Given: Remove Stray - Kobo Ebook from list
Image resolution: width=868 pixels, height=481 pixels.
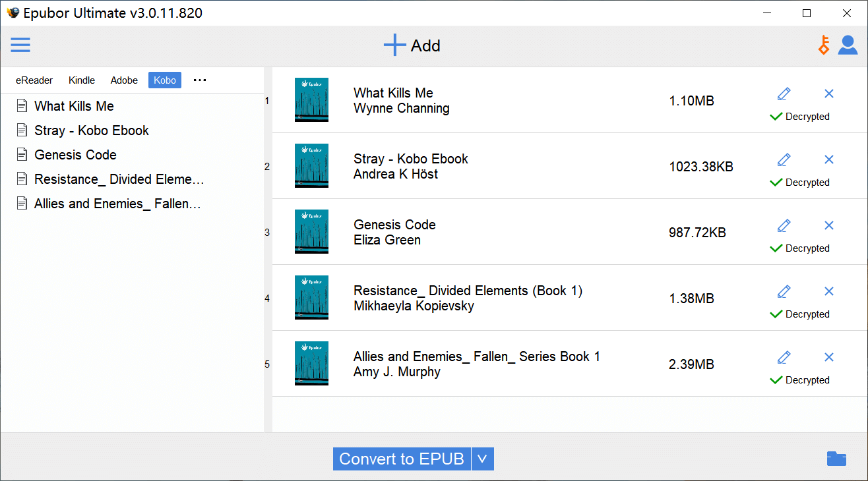Looking at the screenshot, I should [829, 159].
